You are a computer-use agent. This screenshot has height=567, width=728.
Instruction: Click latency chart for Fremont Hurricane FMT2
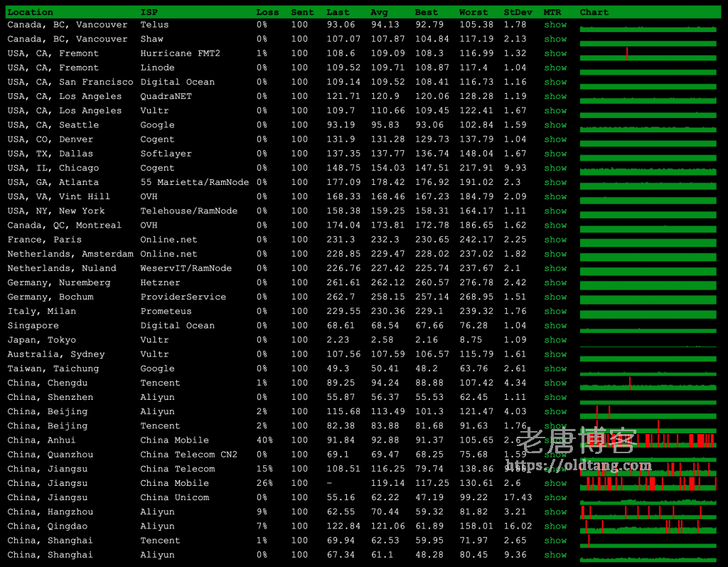point(648,54)
